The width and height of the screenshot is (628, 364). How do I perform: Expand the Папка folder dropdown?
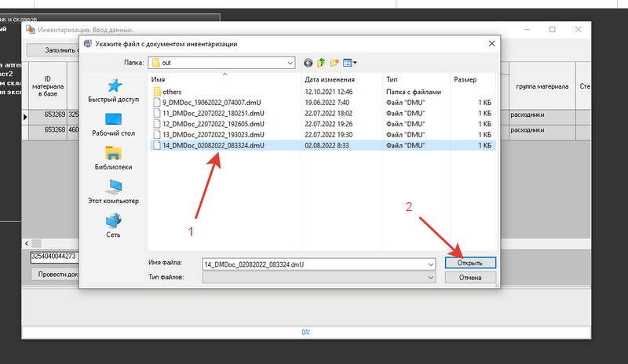pos(289,62)
